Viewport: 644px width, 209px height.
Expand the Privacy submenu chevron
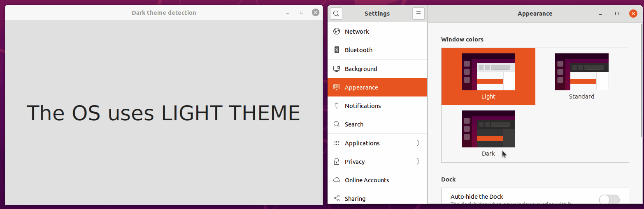click(418, 162)
